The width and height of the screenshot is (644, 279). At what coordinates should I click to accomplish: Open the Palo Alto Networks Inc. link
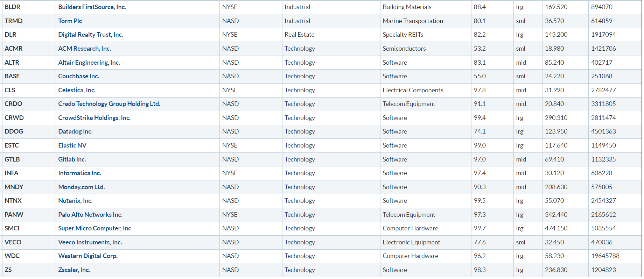[90, 215]
